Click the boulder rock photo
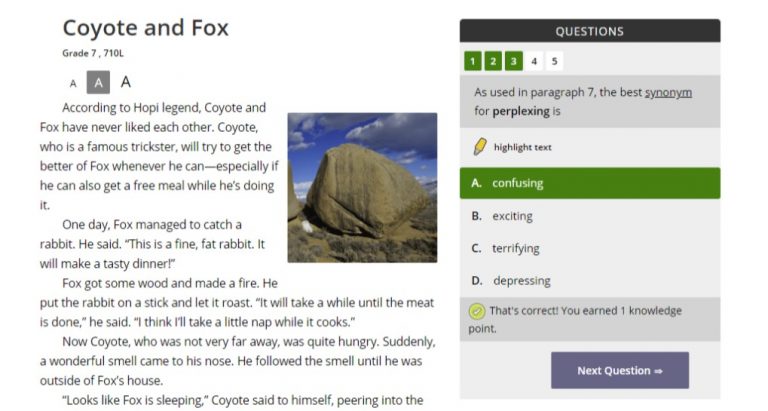Screen dimensions: 768x411 [x=362, y=187]
